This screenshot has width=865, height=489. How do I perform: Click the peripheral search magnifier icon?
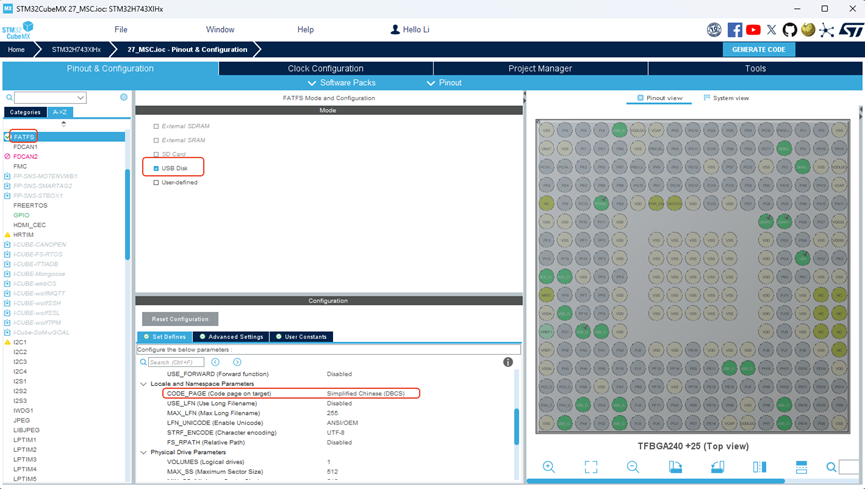click(9, 98)
